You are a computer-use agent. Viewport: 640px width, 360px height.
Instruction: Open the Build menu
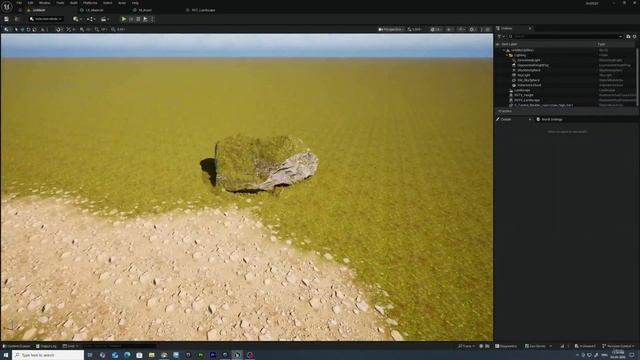click(x=73, y=3)
